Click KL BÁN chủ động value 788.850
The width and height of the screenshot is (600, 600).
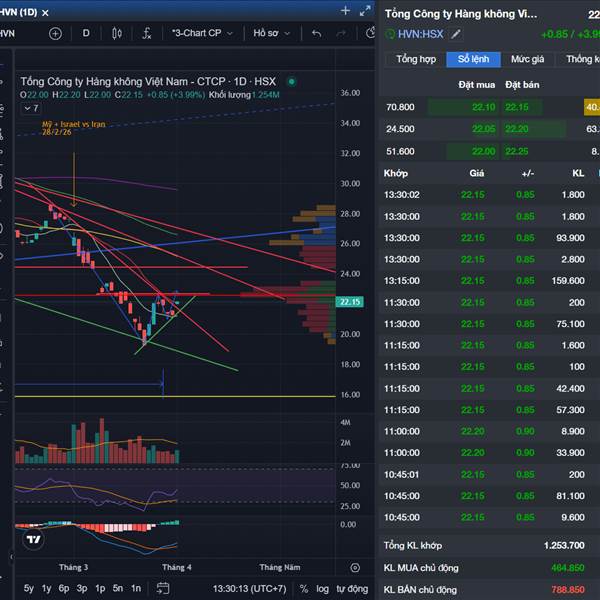pyautogui.click(x=568, y=590)
